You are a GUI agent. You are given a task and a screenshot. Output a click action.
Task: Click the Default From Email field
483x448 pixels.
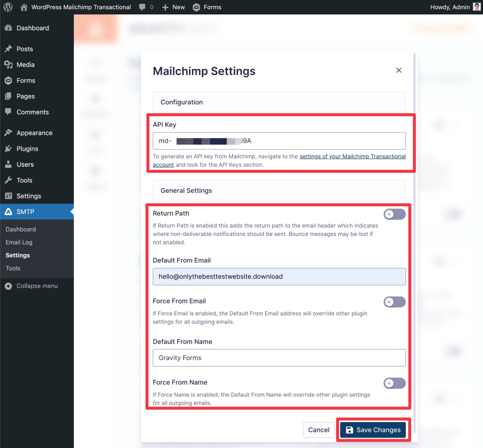click(x=279, y=277)
